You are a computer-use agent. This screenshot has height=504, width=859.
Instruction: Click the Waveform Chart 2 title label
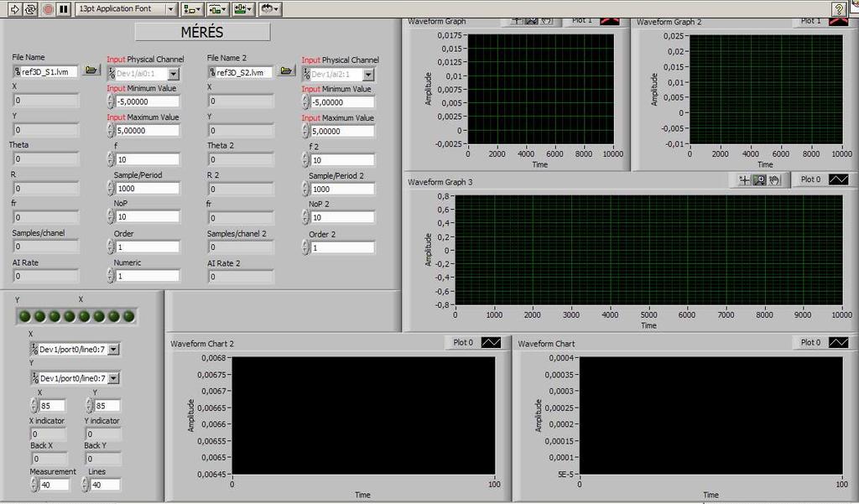[x=201, y=344]
